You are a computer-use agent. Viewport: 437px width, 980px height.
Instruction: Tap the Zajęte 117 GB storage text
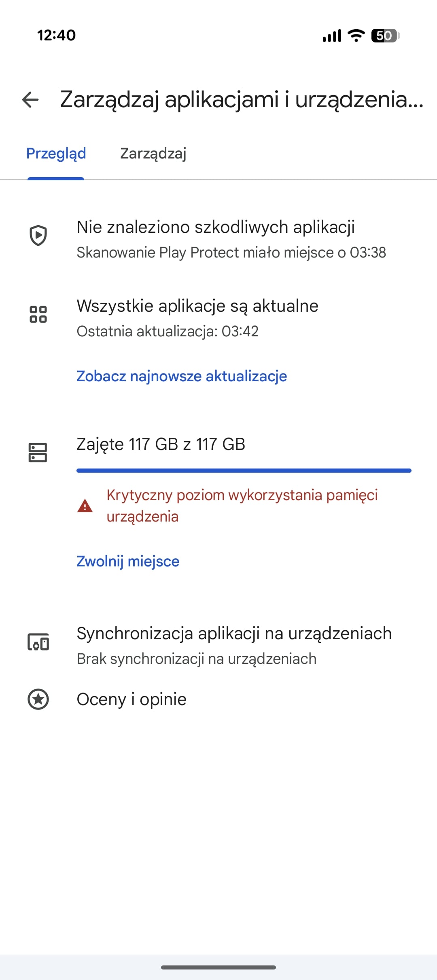tap(161, 444)
